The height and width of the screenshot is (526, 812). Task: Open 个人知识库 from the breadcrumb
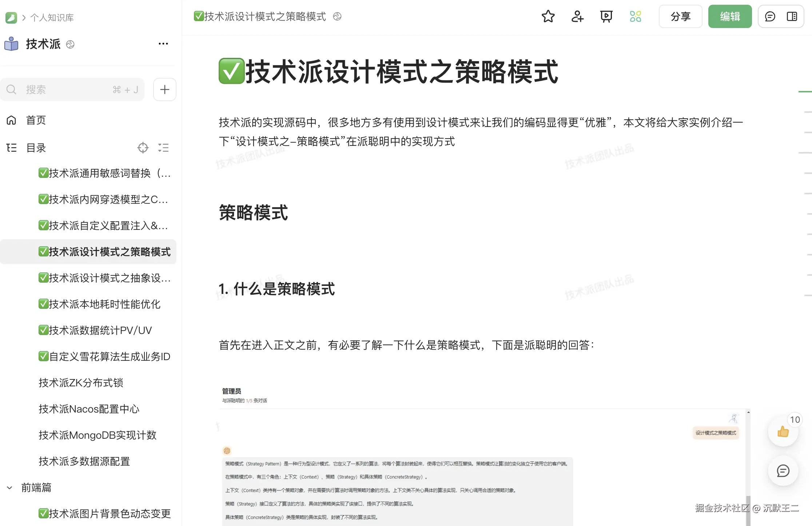pyautogui.click(x=52, y=17)
